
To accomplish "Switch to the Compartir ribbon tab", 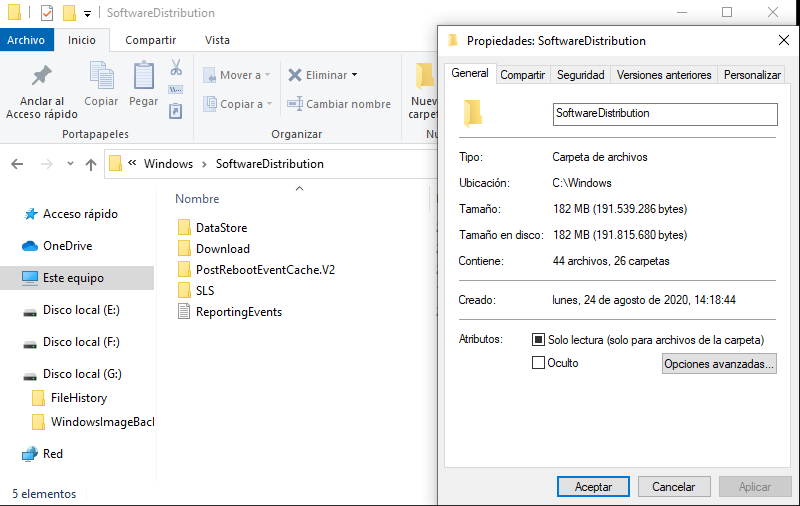I will (x=151, y=40).
